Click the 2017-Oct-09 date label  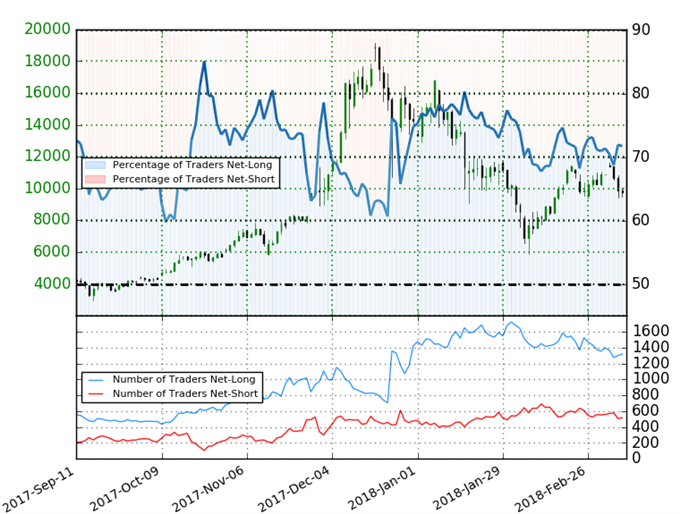click(x=124, y=489)
